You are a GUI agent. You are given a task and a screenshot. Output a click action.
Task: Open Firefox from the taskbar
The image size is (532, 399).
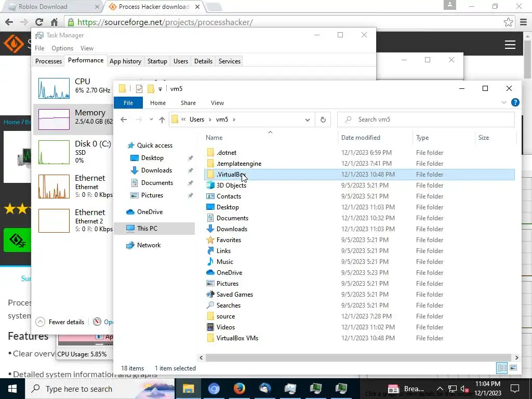[239, 389]
